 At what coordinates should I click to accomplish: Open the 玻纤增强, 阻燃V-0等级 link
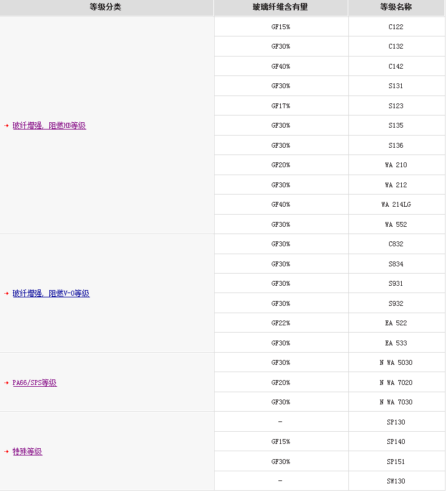point(51,294)
